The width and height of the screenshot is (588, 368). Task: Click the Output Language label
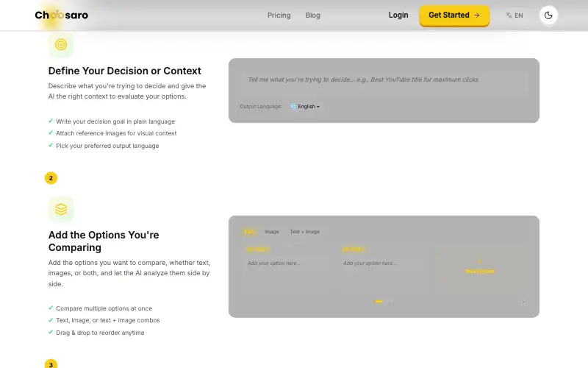tap(261, 107)
